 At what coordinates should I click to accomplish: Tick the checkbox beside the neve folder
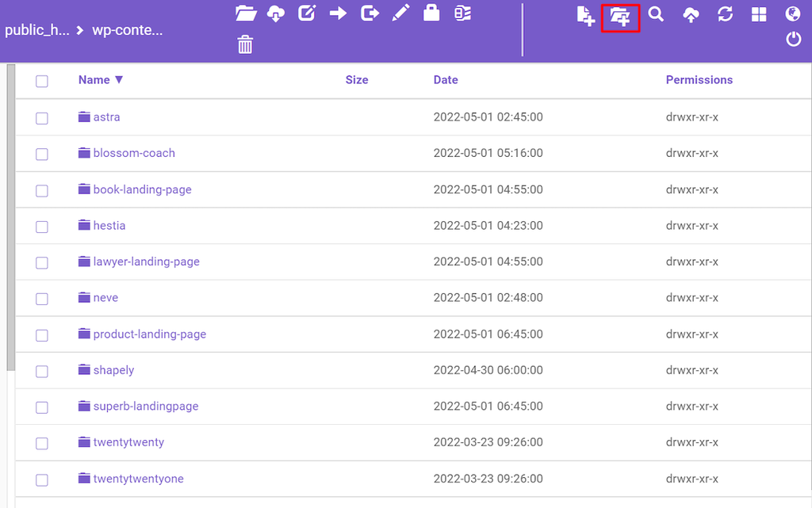[x=41, y=298]
